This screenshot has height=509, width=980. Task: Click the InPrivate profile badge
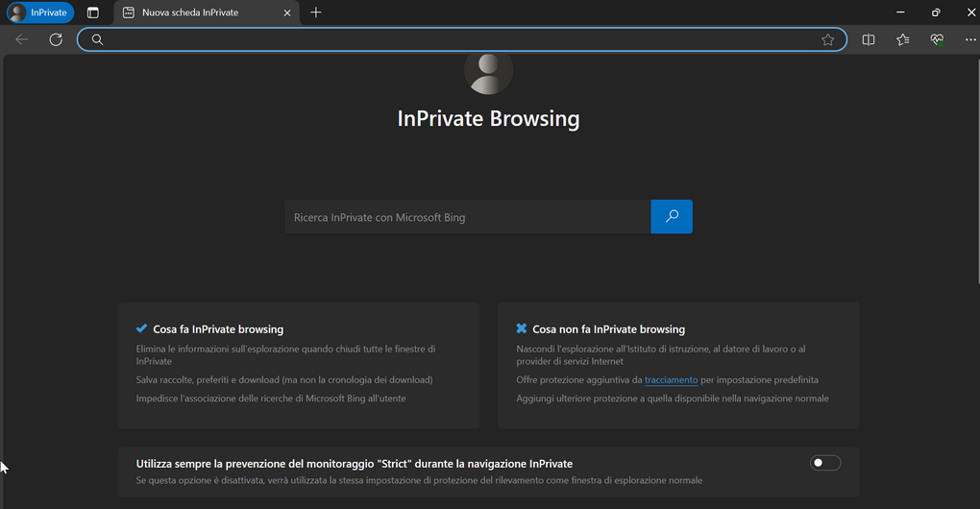[x=40, y=12]
